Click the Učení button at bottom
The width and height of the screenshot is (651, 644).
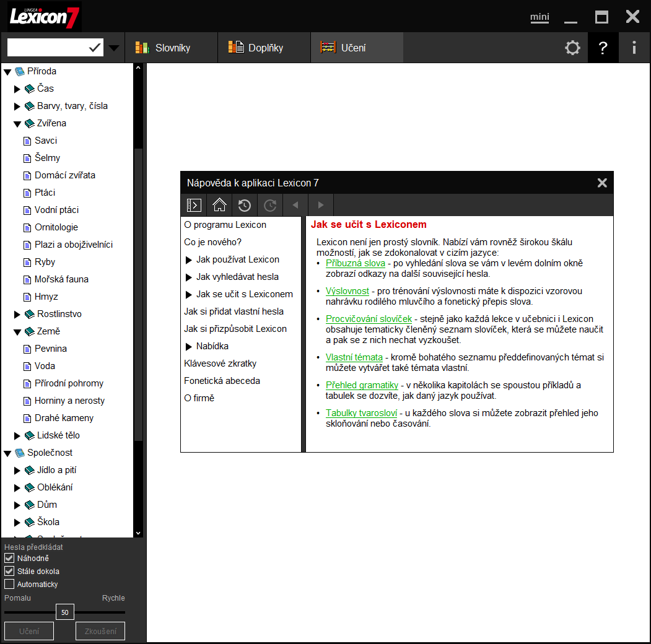pyautogui.click(x=29, y=631)
